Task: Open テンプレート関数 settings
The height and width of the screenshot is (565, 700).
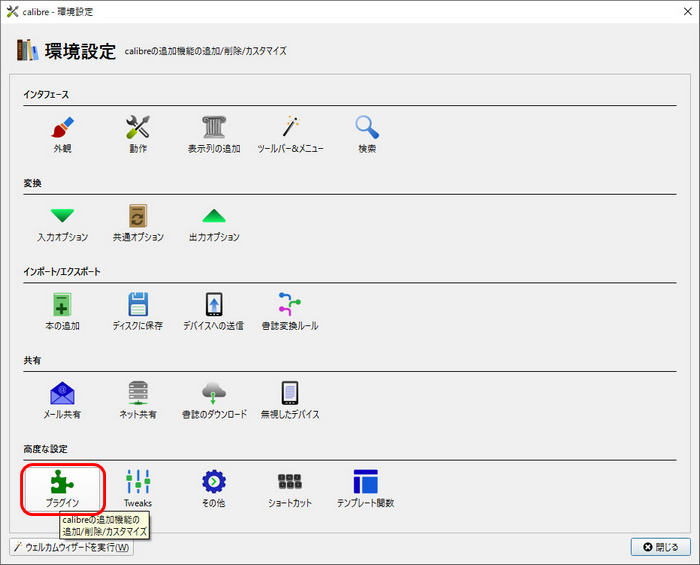Action: [x=366, y=489]
